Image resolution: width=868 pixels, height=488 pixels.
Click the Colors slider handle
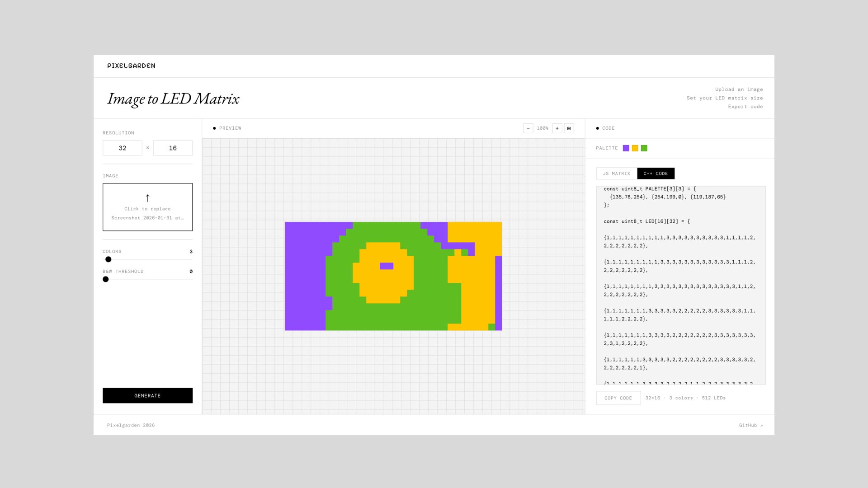coord(108,259)
